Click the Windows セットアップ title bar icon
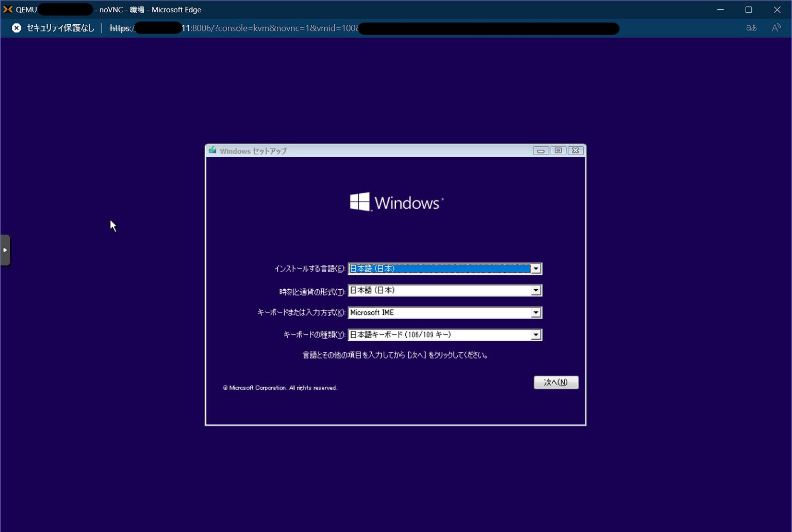792x532 pixels. (x=212, y=151)
